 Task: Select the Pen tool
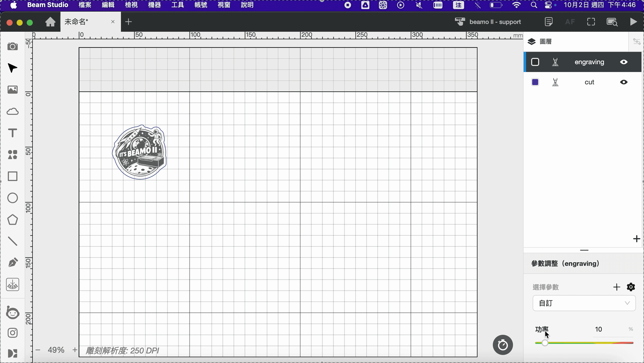click(x=13, y=263)
